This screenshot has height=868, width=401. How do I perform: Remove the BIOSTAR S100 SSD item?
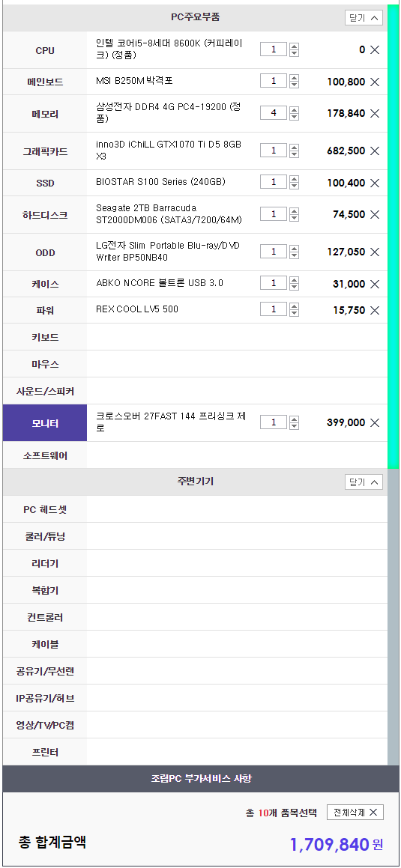(375, 183)
